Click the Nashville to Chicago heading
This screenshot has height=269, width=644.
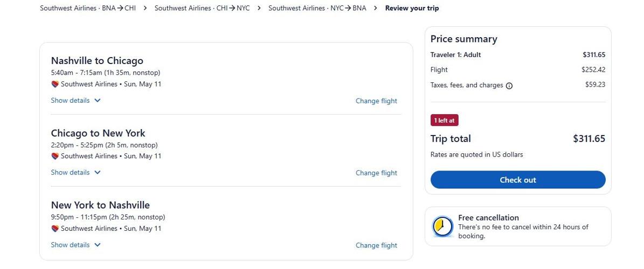[97, 61]
